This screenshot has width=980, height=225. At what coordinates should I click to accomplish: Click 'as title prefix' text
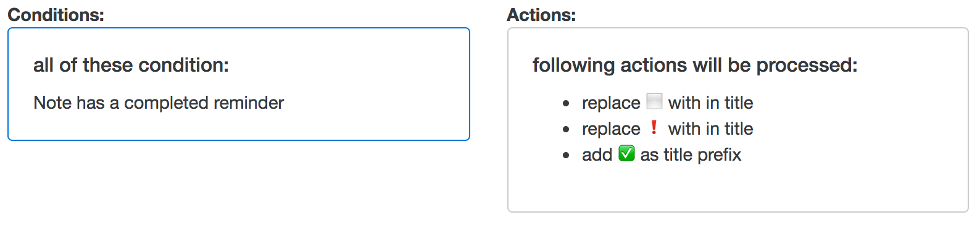691,155
